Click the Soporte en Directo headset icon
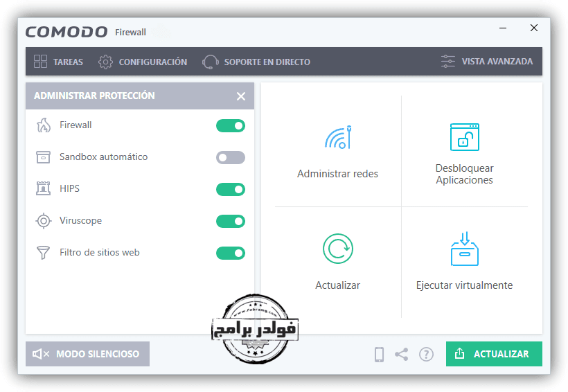This screenshot has width=568, height=392. click(x=211, y=62)
